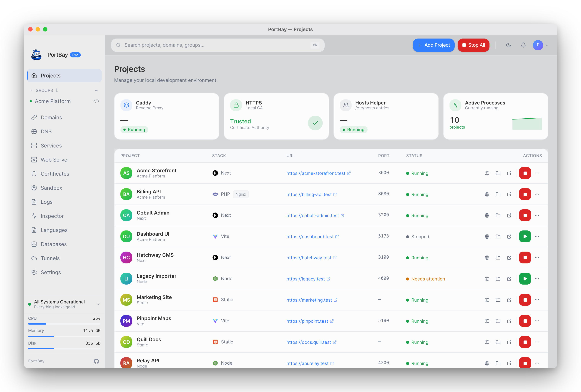Open folder for Billing API
The width and height of the screenshot is (581, 392).
pos(498,194)
